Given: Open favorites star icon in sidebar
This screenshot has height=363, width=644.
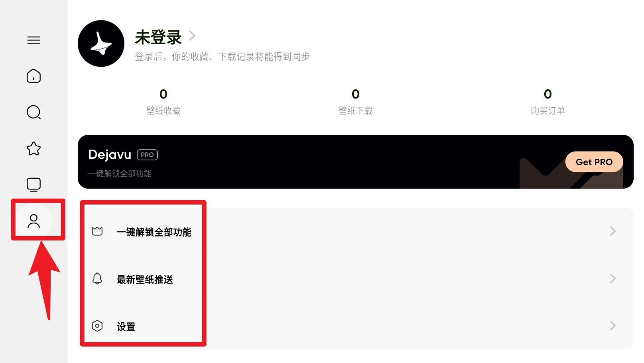Looking at the screenshot, I should coord(33,148).
